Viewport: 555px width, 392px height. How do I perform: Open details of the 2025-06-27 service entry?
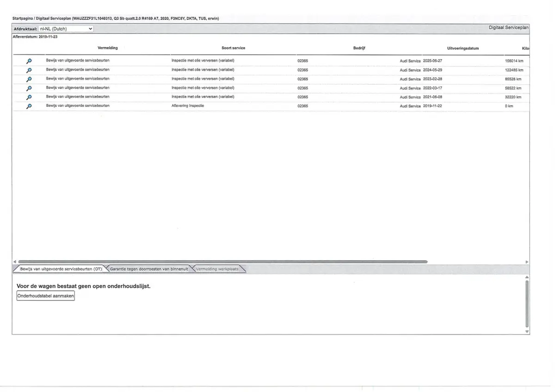tap(29, 61)
